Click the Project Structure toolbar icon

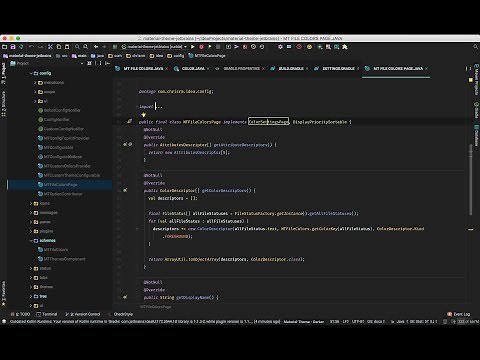tap(289, 47)
